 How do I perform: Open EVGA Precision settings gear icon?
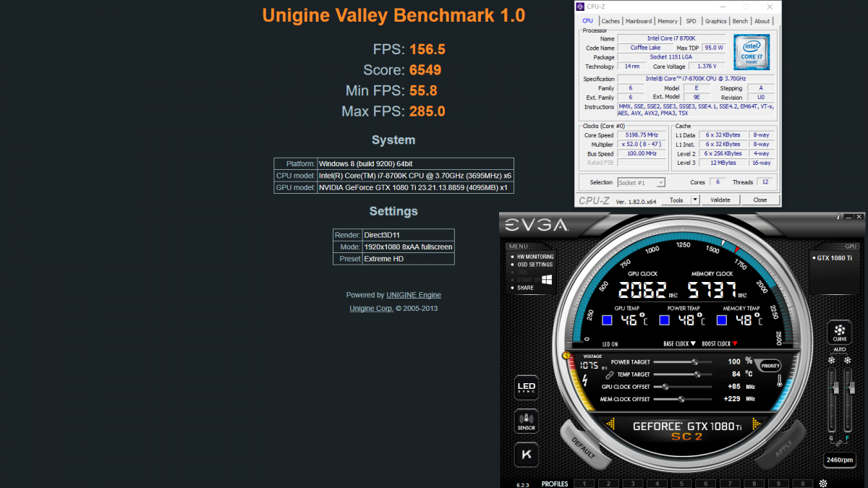pos(823,483)
